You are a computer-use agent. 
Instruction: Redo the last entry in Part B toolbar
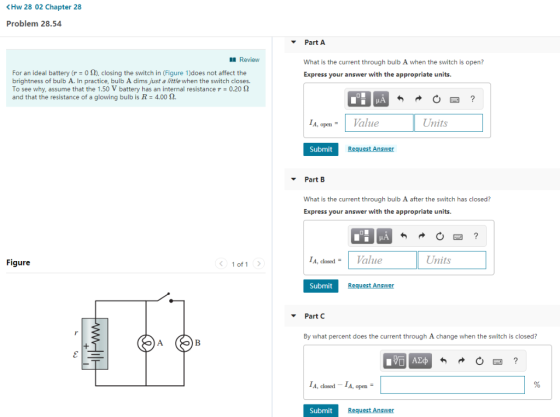(x=422, y=236)
